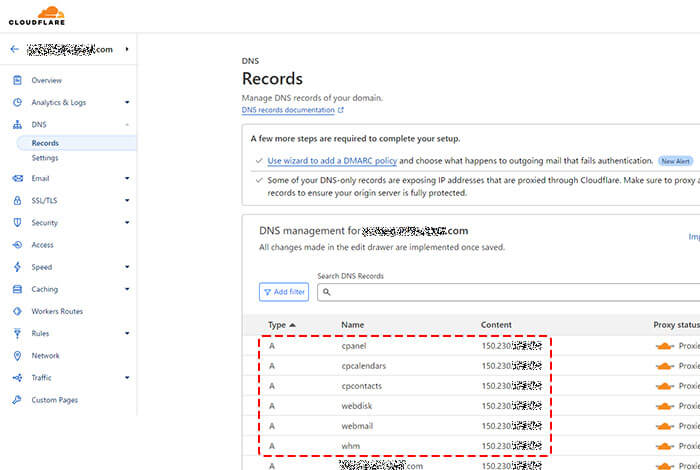Open the DMARC policy wizard link
Screen dimensions: 700x470
click(332, 161)
